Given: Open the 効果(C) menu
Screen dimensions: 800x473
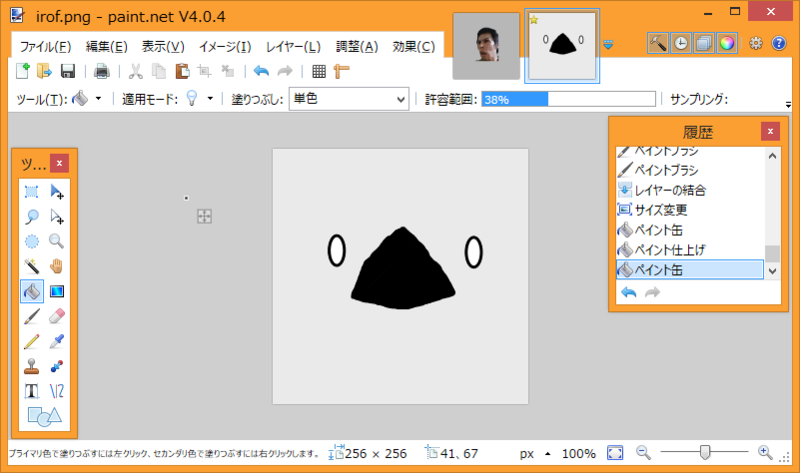Looking at the screenshot, I should point(414,46).
